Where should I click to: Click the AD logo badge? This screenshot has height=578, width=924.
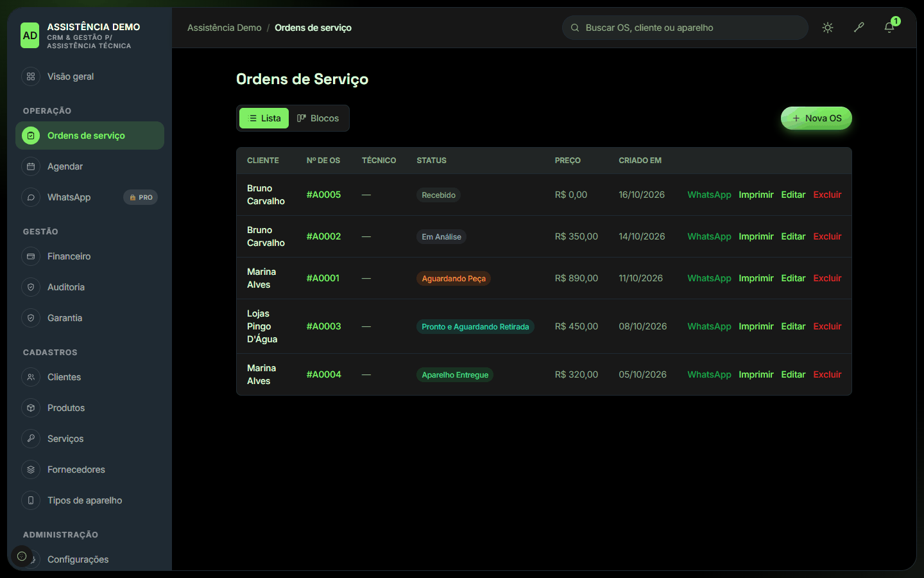point(30,36)
